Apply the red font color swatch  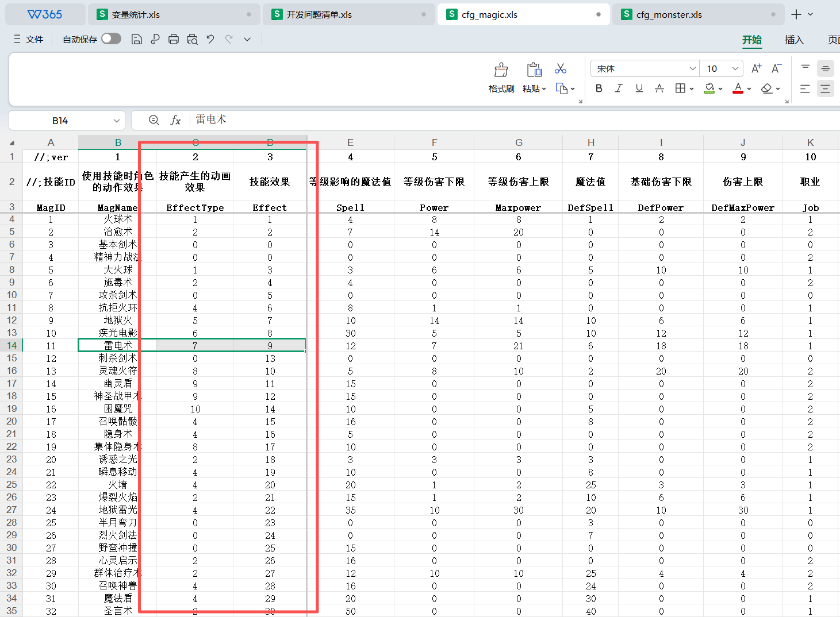tap(738, 88)
